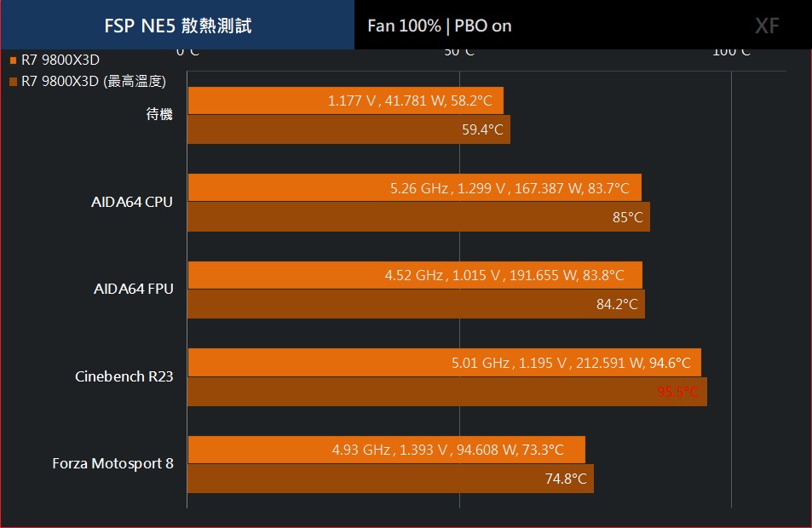This screenshot has height=528, width=812.
Task: Select the Forza Motosport 8 73.3°C bar
Action: click(x=386, y=450)
